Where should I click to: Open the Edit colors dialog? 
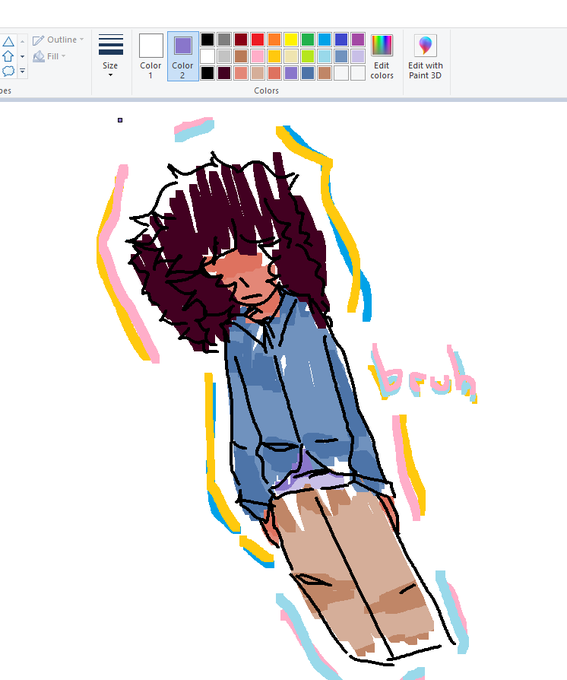pos(382,56)
